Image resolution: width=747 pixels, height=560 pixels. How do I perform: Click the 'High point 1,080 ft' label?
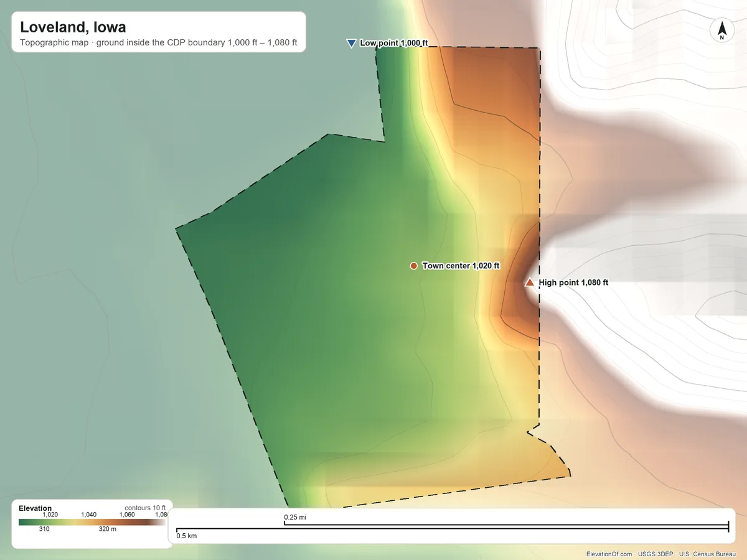click(x=573, y=282)
